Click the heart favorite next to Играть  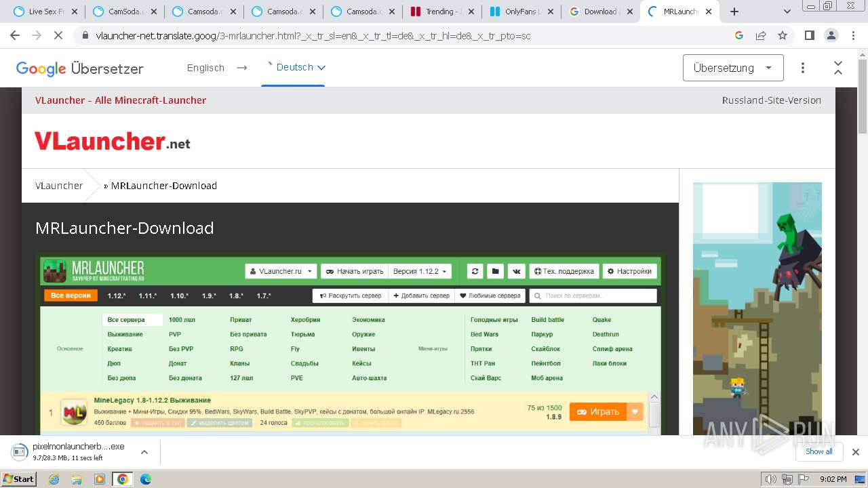coord(635,411)
